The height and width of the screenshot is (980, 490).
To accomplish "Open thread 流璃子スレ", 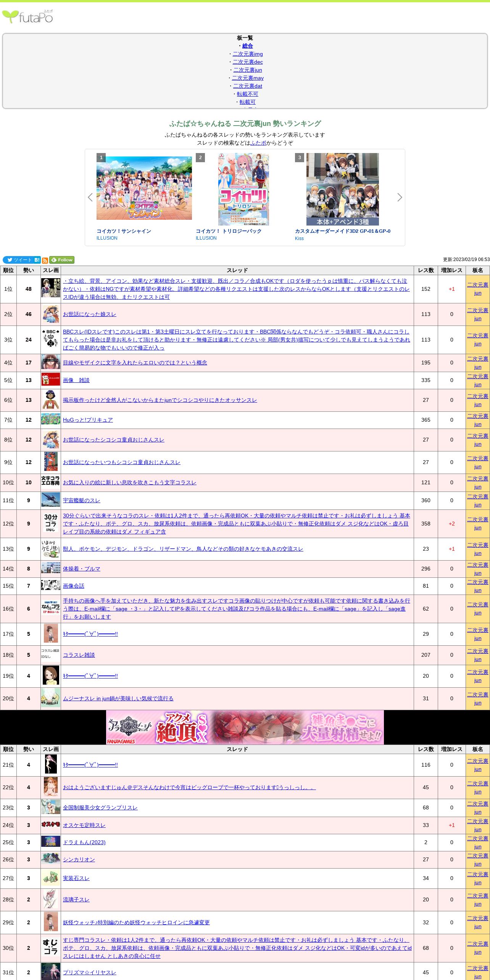I will click(76, 899).
